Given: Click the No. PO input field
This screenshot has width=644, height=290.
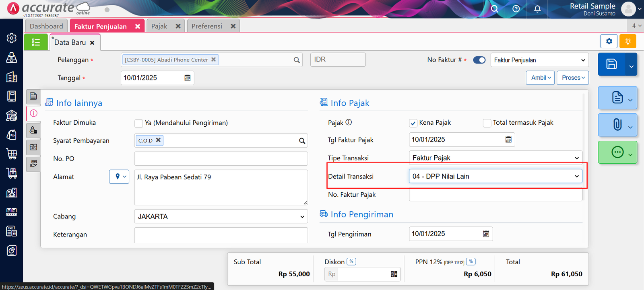Looking at the screenshot, I should pos(221,158).
